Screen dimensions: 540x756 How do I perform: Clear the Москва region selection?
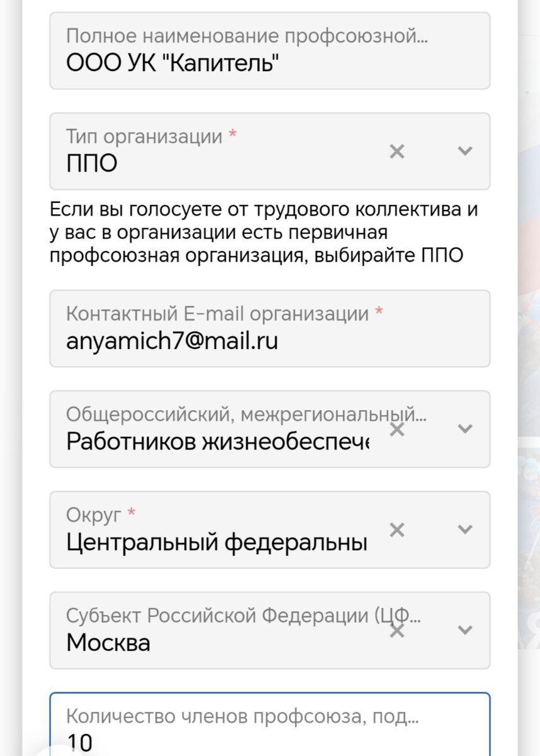pos(397,631)
